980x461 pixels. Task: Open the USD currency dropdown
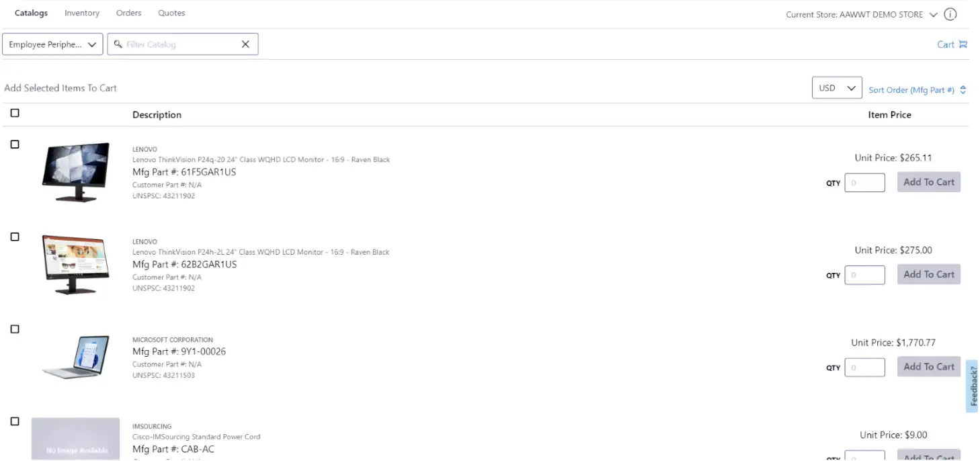(x=837, y=88)
